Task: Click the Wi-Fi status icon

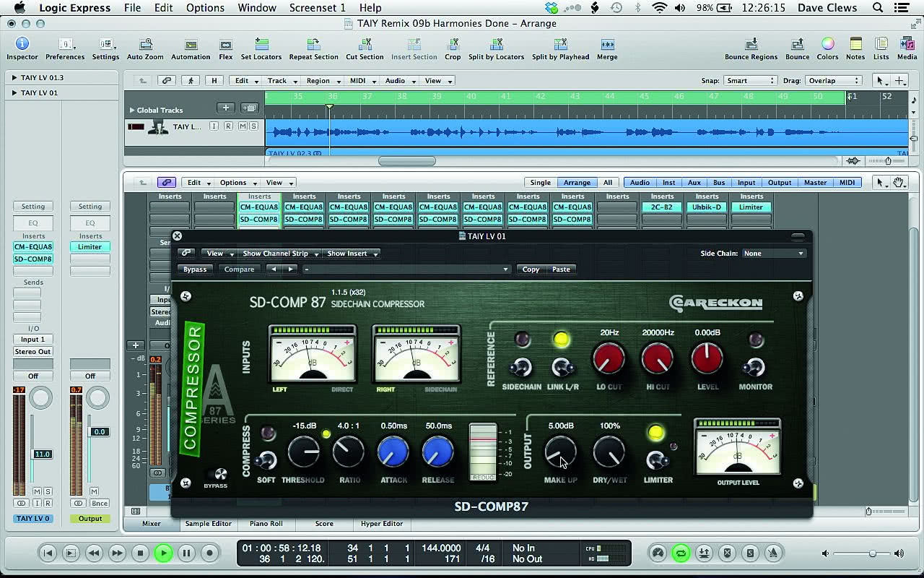Action: click(659, 8)
